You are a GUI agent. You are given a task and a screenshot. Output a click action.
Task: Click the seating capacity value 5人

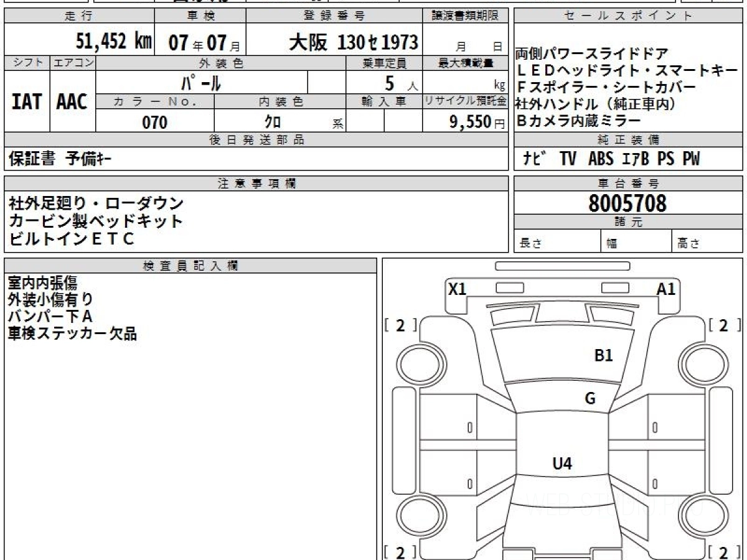point(401,83)
